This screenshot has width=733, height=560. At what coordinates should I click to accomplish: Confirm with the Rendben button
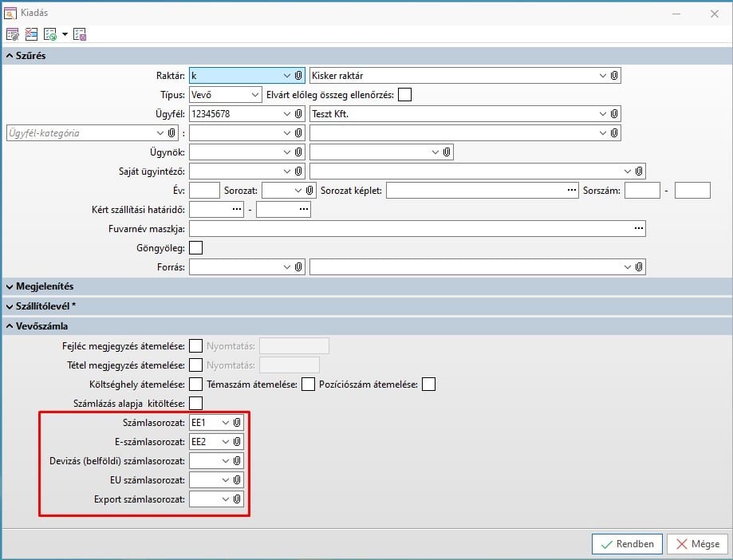click(627, 544)
